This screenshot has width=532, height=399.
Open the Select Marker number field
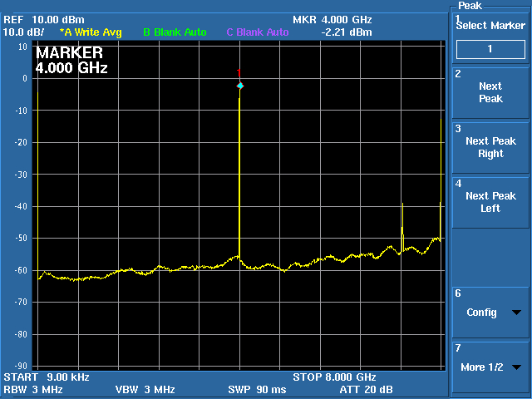(x=490, y=49)
